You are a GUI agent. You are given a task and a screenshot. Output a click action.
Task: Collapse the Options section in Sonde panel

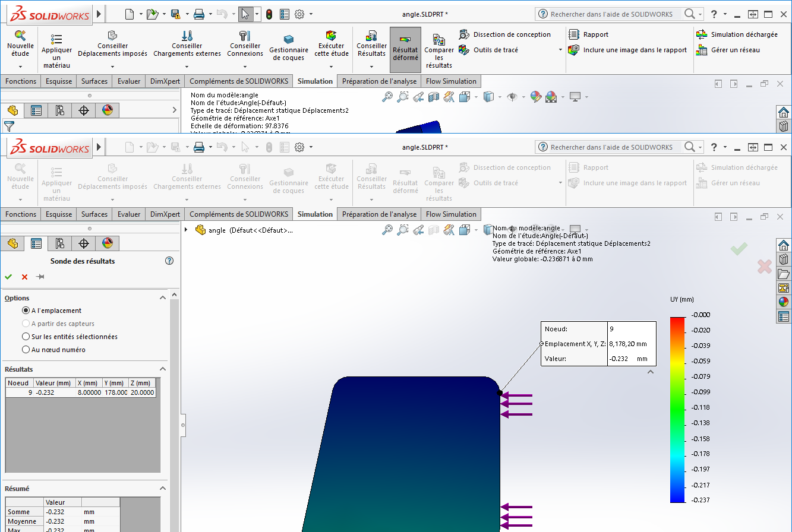click(x=162, y=298)
